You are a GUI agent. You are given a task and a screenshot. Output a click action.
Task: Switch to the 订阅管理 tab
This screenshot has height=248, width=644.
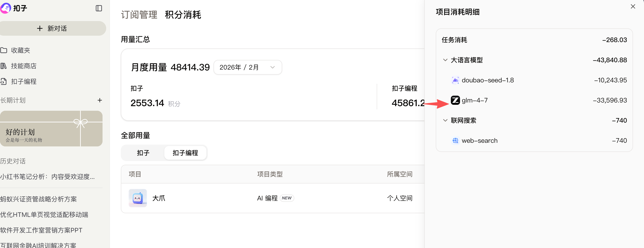tap(139, 15)
